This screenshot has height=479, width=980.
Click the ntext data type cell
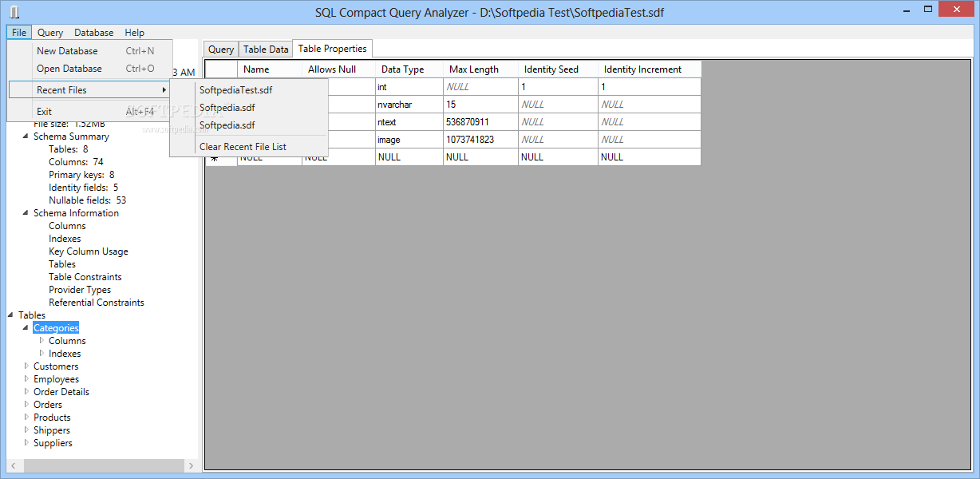409,122
